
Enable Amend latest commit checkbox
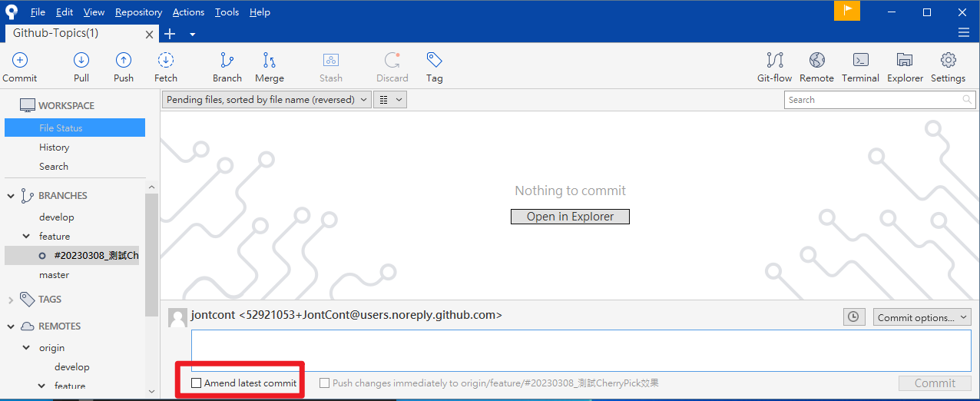(197, 383)
